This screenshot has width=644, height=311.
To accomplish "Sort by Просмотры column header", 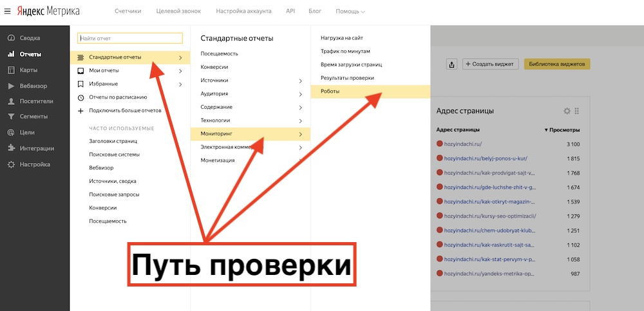I will point(562,130).
